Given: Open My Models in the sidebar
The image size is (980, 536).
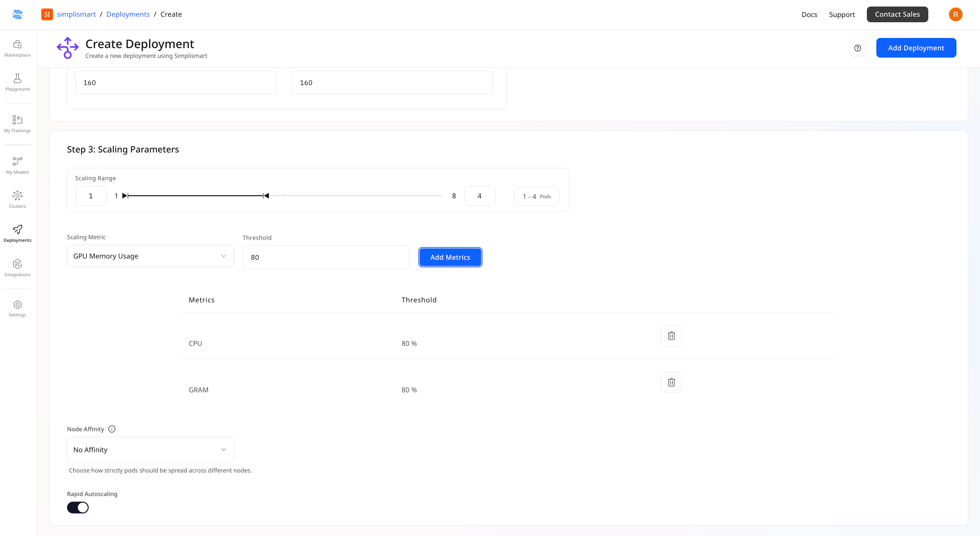Looking at the screenshot, I should [18, 166].
